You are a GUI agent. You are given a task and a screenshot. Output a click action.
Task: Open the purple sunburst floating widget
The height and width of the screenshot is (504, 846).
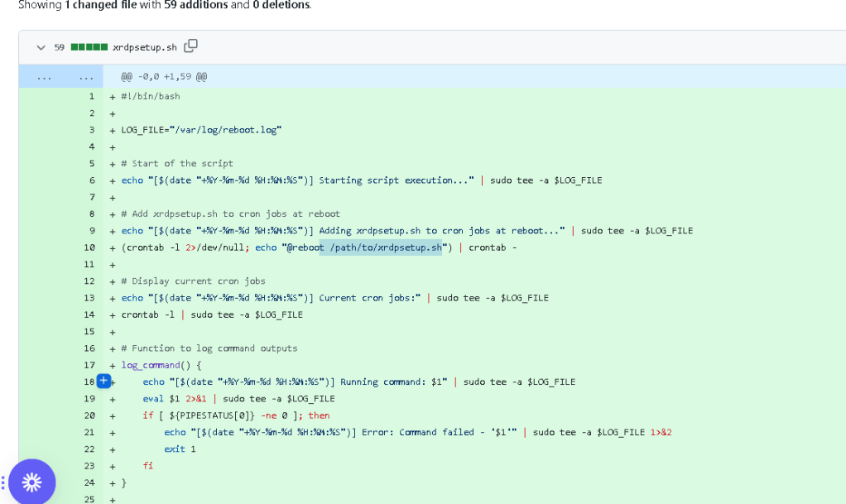click(31, 482)
